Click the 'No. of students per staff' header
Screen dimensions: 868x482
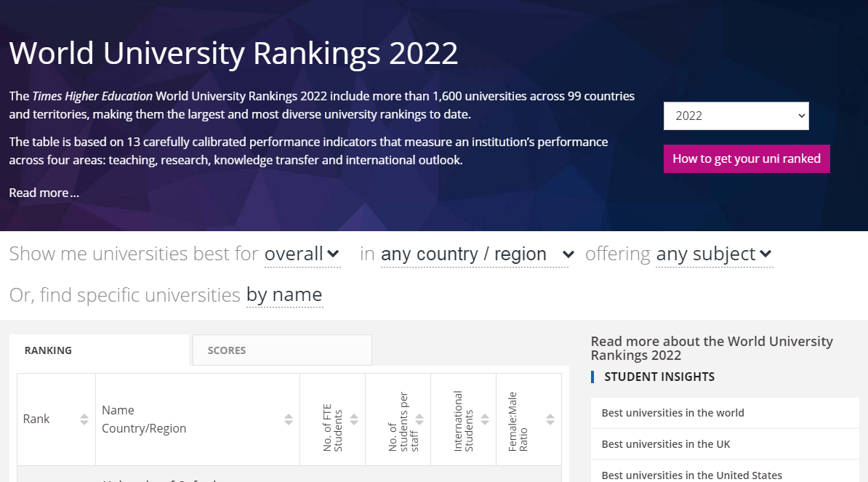click(x=398, y=419)
